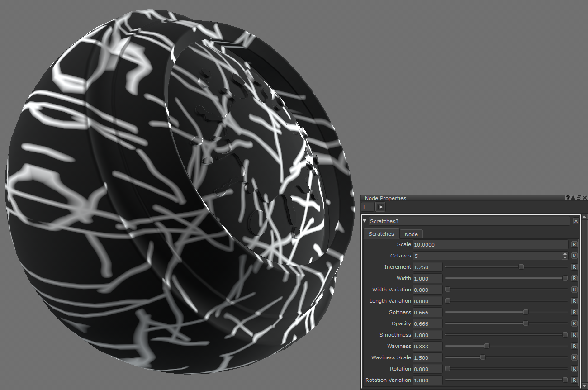The height and width of the screenshot is (390, 588).
Task: Reset Waviness Scale using its R button
Action: [x=574, y=357]
